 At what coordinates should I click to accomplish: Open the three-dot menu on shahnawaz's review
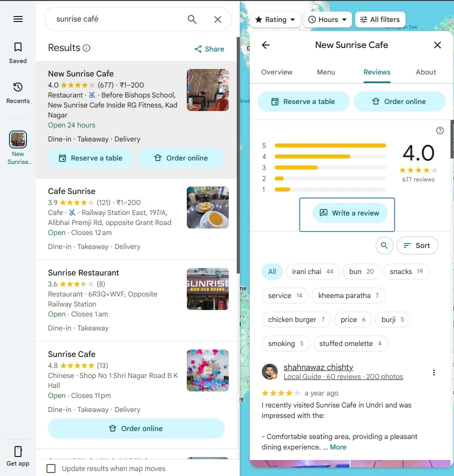click(x=434, y=372)
